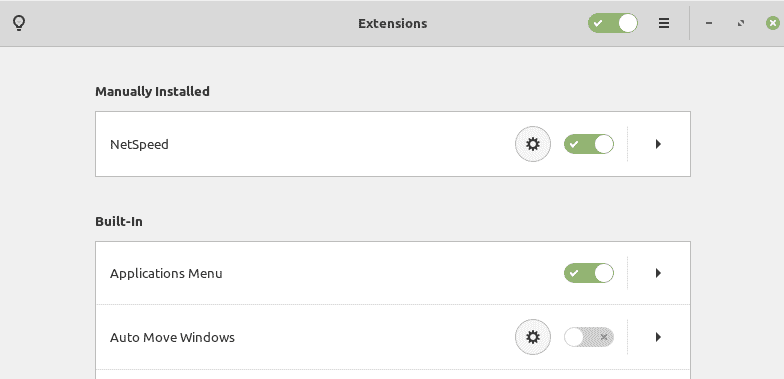Close the Extensions window

(772, 23)
